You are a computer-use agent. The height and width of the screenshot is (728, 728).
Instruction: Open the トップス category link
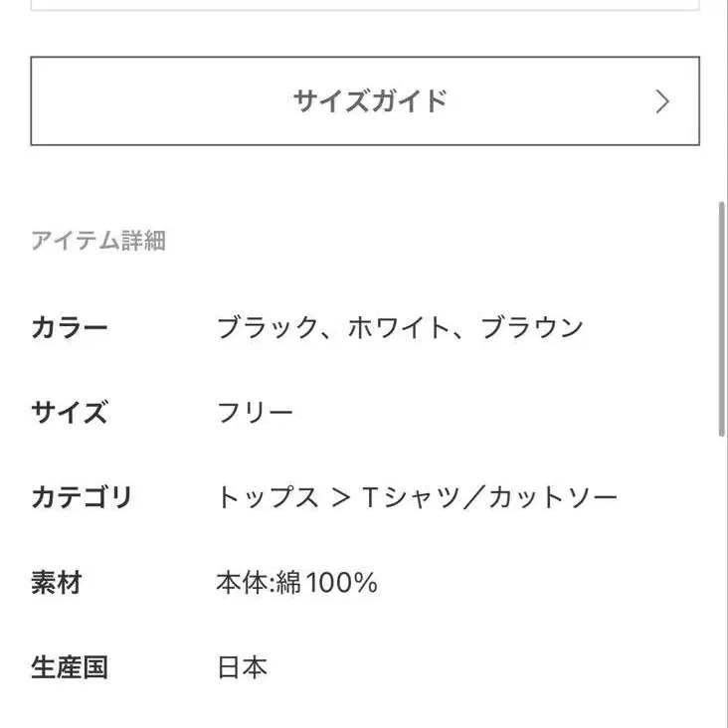[x=268, y=497]
